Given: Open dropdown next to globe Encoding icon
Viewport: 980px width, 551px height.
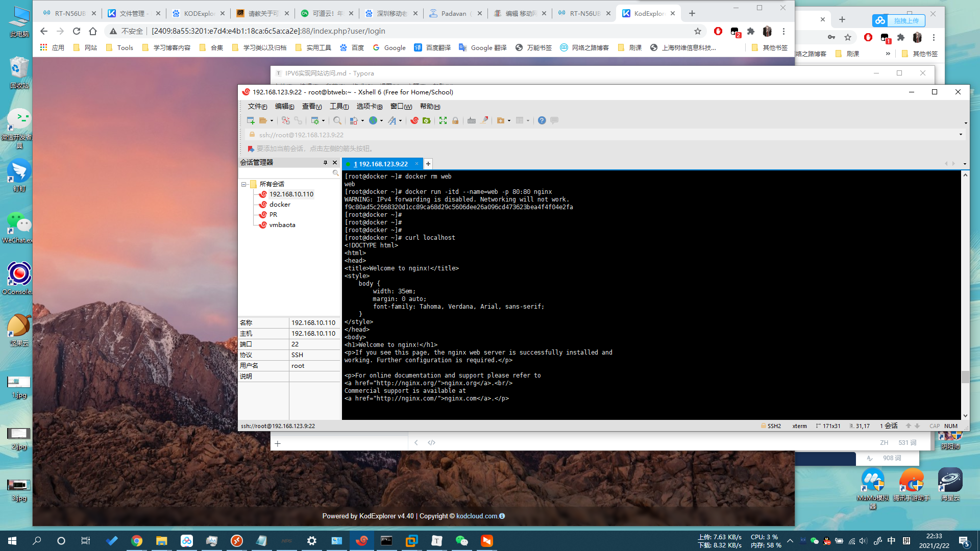Looking at the screenshot, I should 381,121.
